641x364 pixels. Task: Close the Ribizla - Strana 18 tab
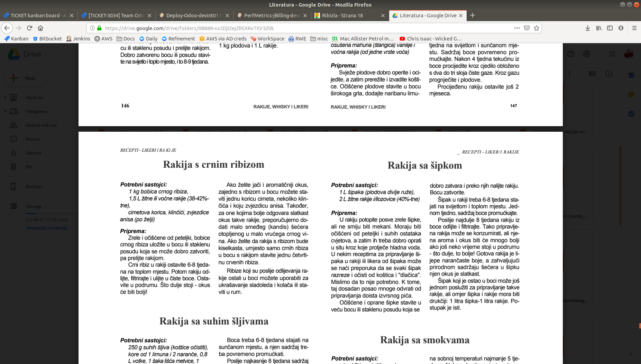pos(383,16)
